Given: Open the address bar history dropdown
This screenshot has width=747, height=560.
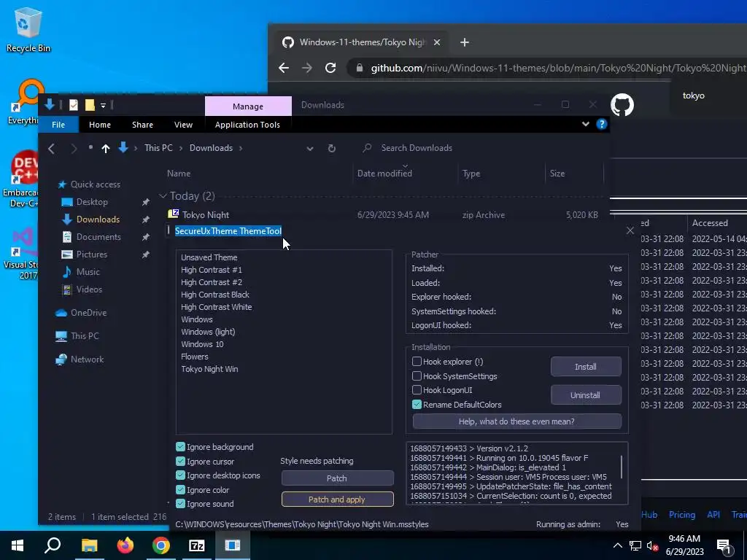Looking at the screenshot, I should pyautogui.click(x=310, y=148).
